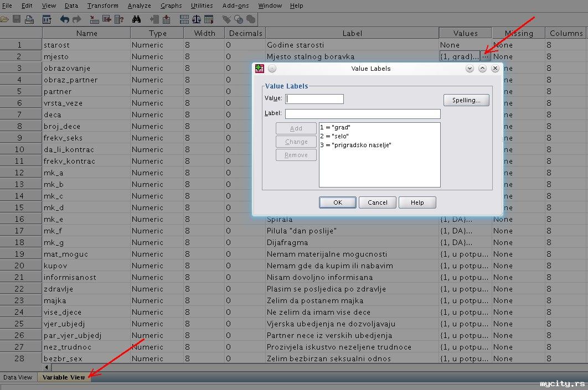
Task: Click the Split file icon
Action: coord(184,19)
